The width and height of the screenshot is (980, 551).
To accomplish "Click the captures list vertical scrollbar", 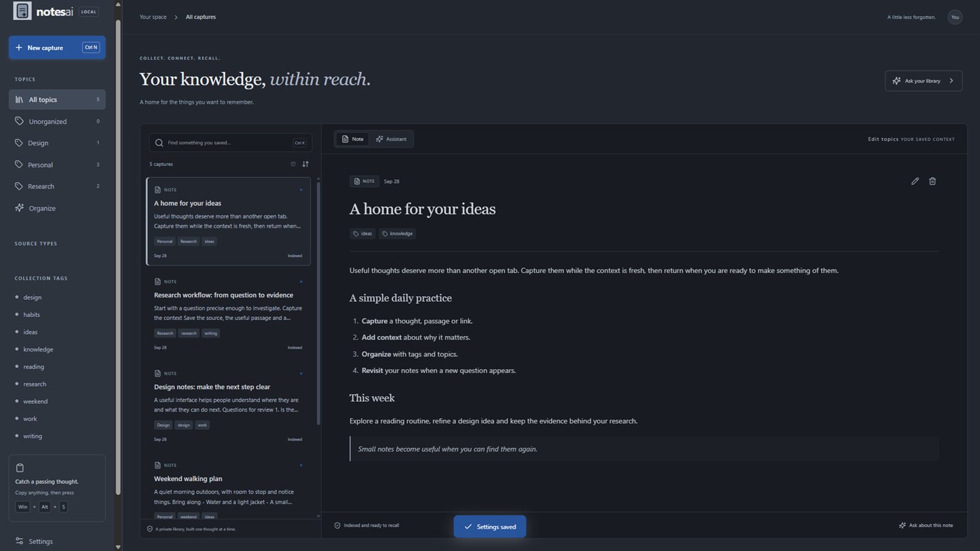I will tap(319, 302).
